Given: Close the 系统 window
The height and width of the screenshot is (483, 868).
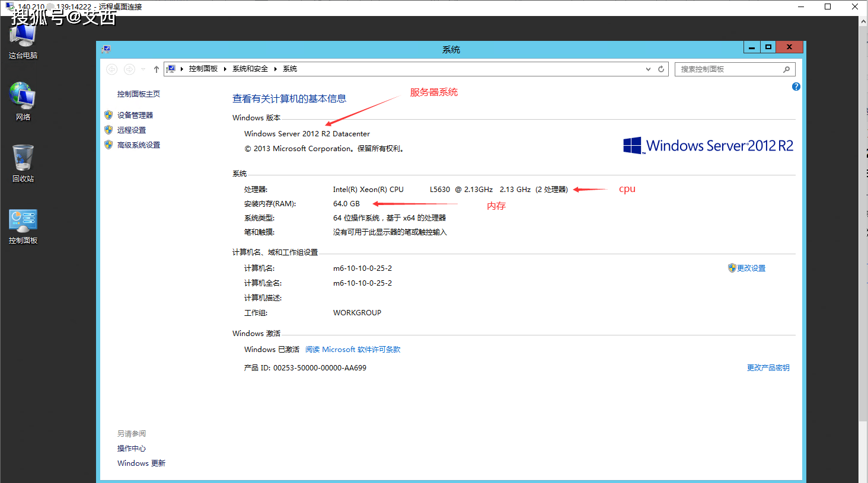Looking at the screenshot, I should [789, 47].
